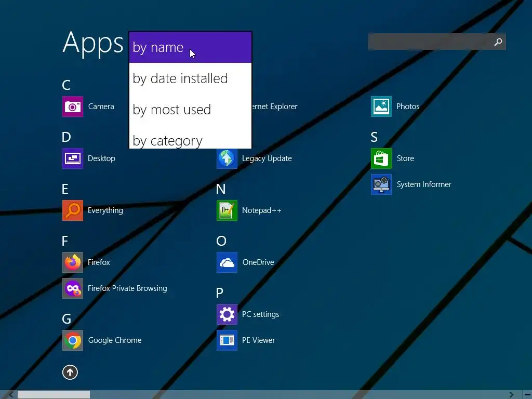
Task: Click the OneDrive label
Action: coord(258,262)
